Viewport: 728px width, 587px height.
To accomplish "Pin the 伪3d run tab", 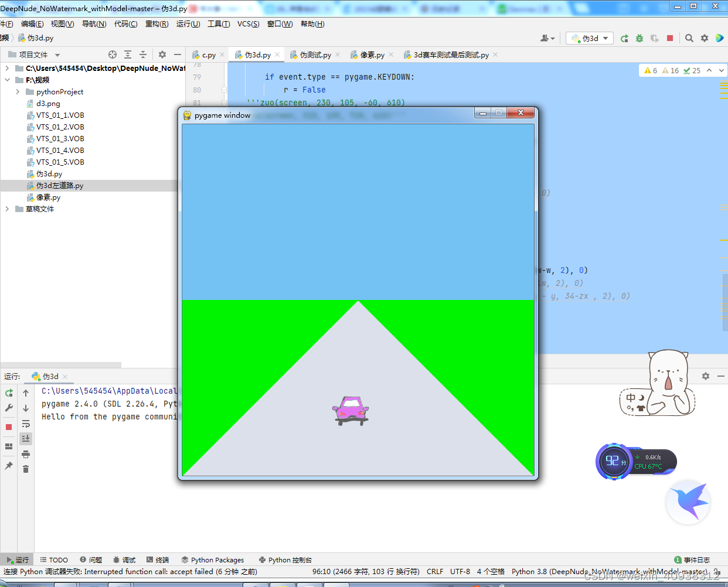I will 9,464.
